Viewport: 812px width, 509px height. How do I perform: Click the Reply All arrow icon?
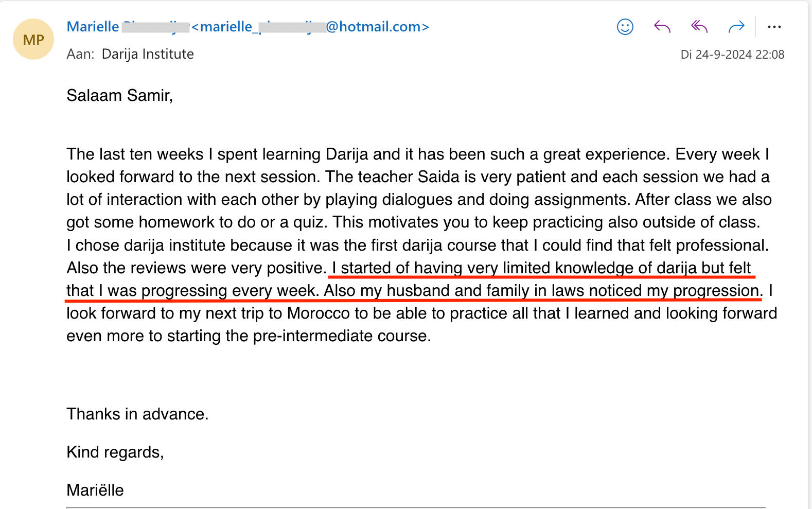click(x=699, y=27)
